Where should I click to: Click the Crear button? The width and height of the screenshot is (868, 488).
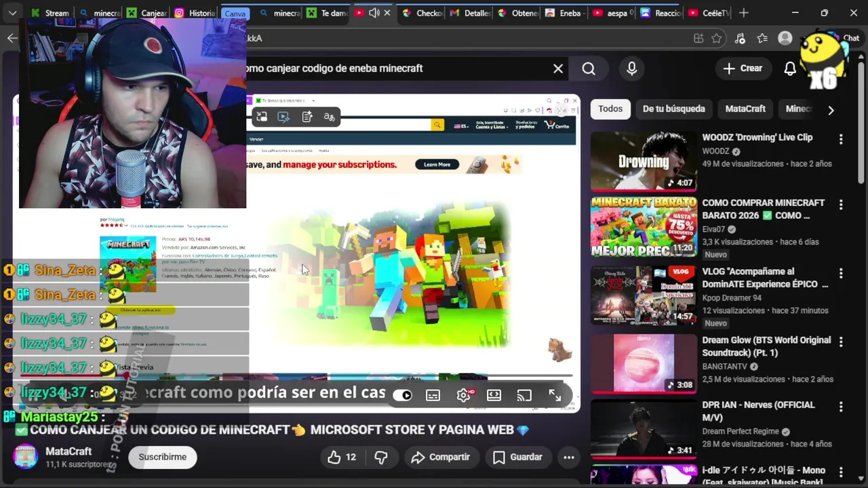pyautogui.click(x=743, y=68)
